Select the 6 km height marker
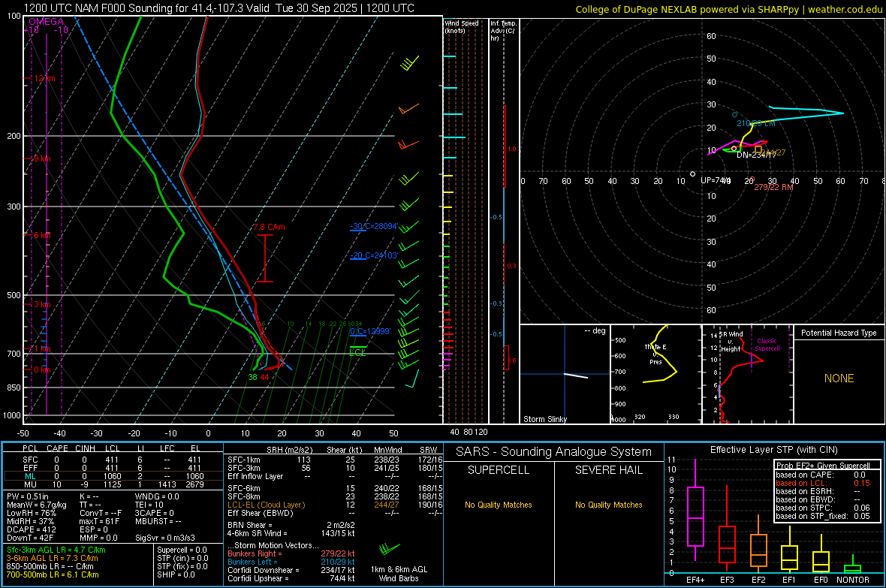This screenshot has width=886, height=588. tap(42, 235)
